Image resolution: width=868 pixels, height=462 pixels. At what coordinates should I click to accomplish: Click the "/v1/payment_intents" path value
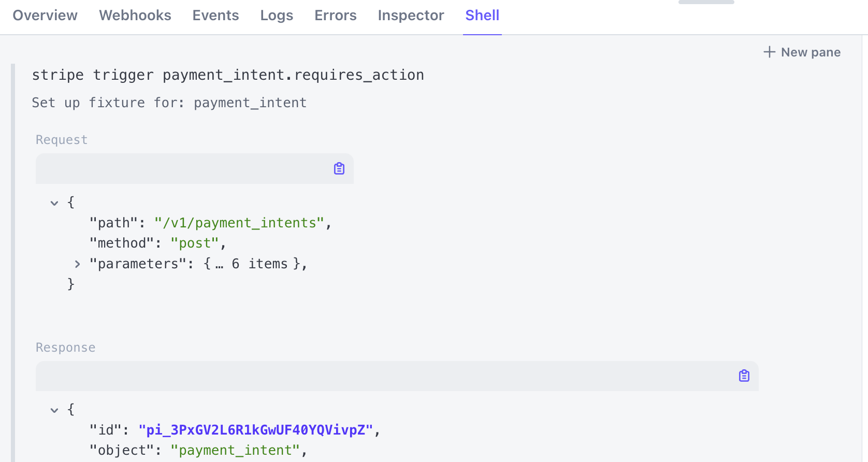[x=239, y=223]
